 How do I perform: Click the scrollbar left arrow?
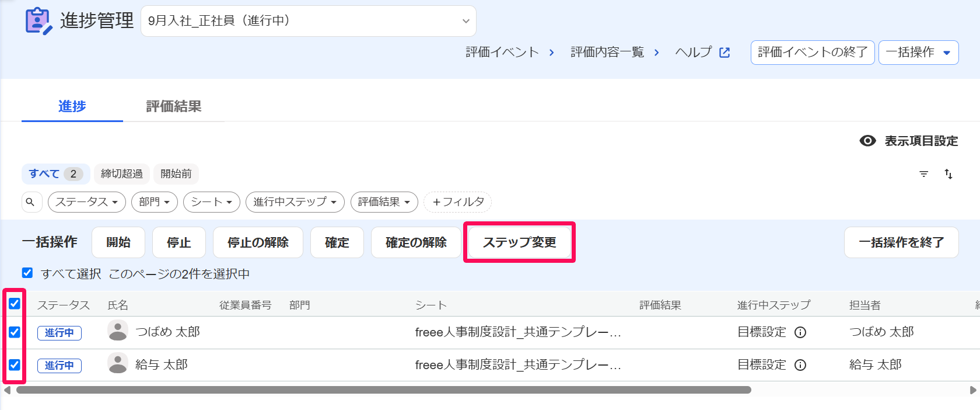point(7,390)
